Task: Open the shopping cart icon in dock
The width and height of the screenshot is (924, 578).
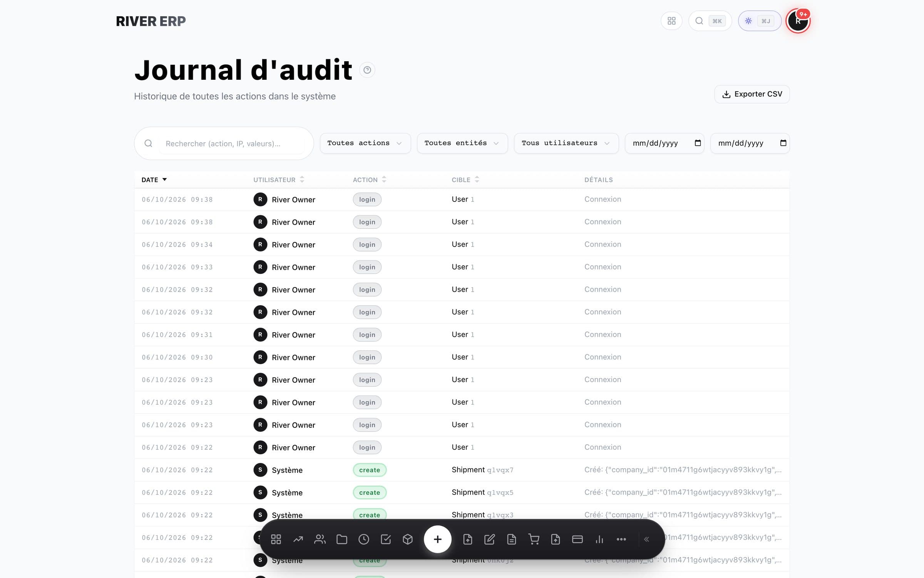Action: [x=534, y=539]
